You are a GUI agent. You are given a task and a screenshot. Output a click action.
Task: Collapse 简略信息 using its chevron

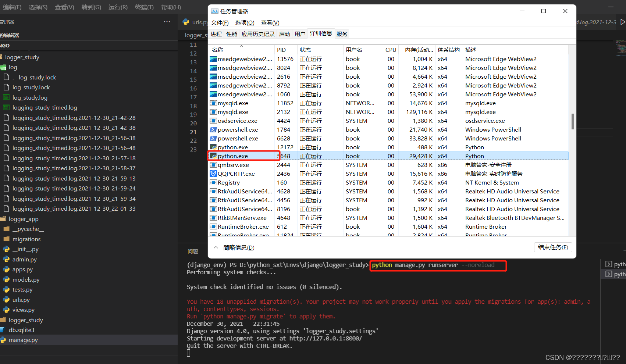point(216,247)
